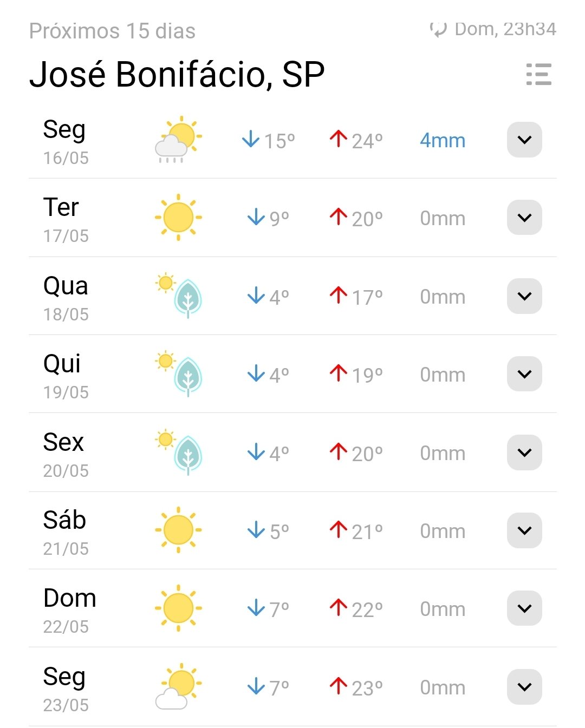Screen dimensions: 585x728
Task: Click the frost leaf icon for Qui 19/05
Action: (x=179, y=373)
